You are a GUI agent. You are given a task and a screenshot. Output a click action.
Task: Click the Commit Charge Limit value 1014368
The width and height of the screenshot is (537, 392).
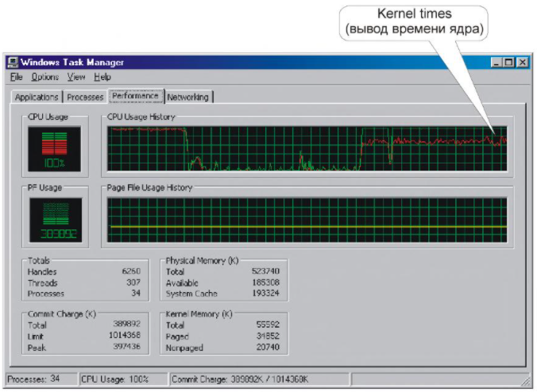pos(125,335)
